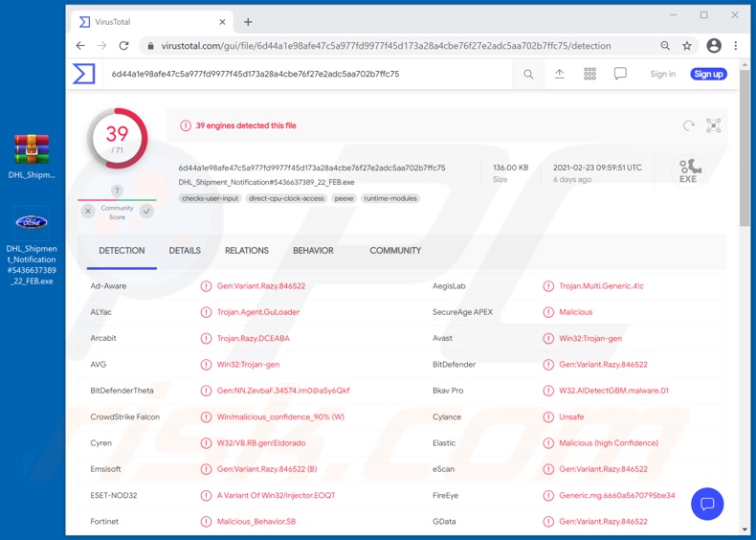Click the browser address bar URL
The width and height of the screenshot is (756, 540).
[386, 46]
